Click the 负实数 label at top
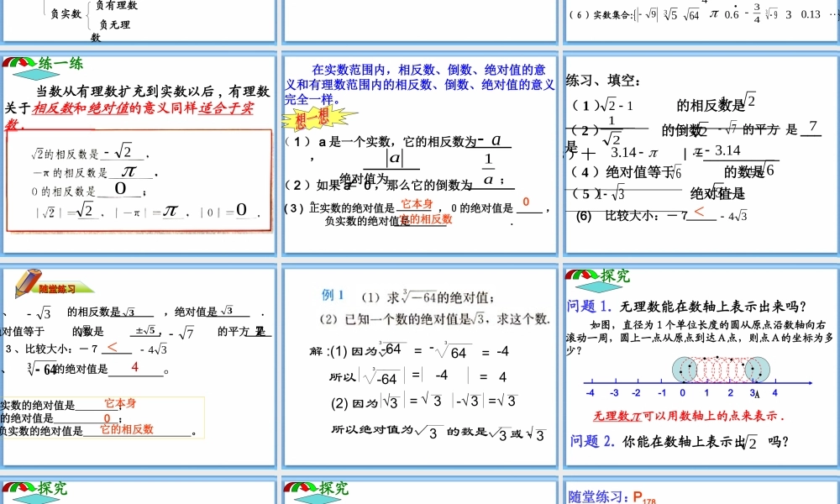 point(66,14)
